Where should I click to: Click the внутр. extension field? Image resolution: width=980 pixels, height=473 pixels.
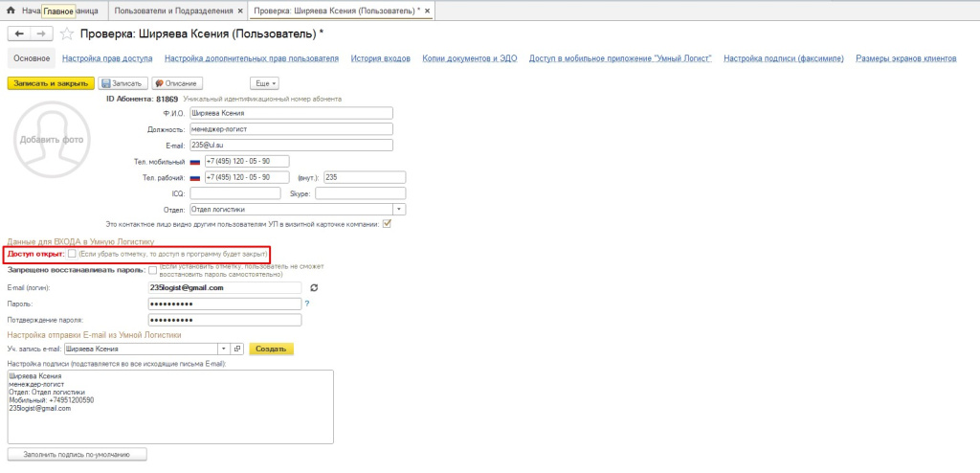[365, 178]
